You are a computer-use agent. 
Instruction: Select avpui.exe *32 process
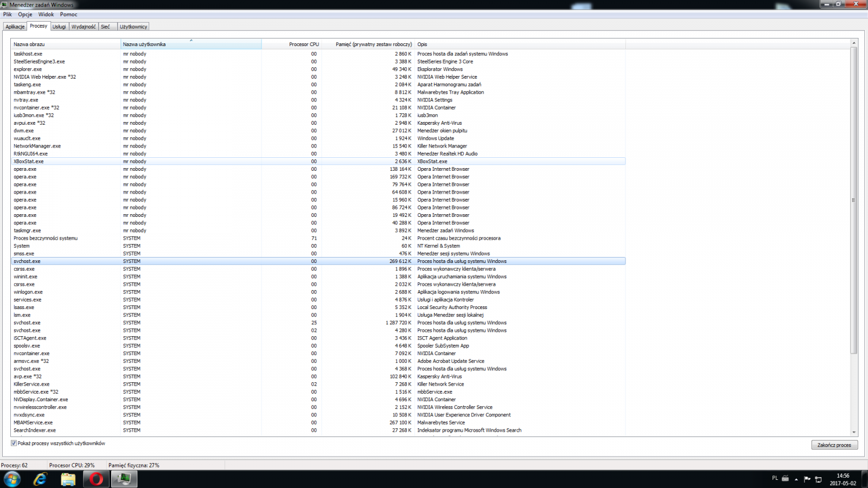click(x=318, y=123)
